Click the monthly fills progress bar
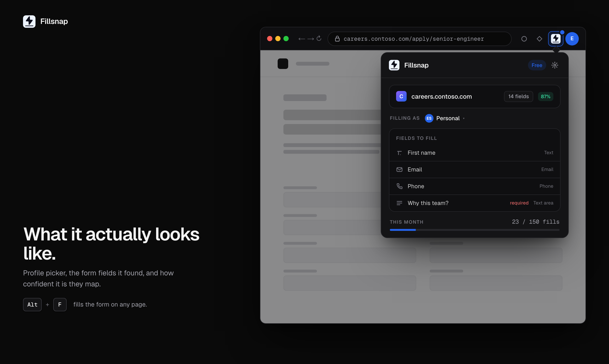This screenshot has height=364, width=609. [x=474, y=230]
